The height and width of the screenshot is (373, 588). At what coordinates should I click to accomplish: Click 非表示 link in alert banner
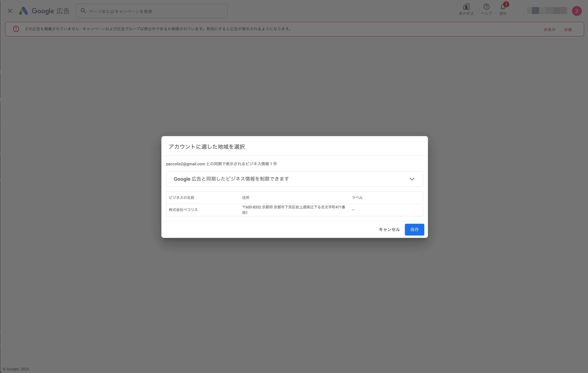[549, 30]
